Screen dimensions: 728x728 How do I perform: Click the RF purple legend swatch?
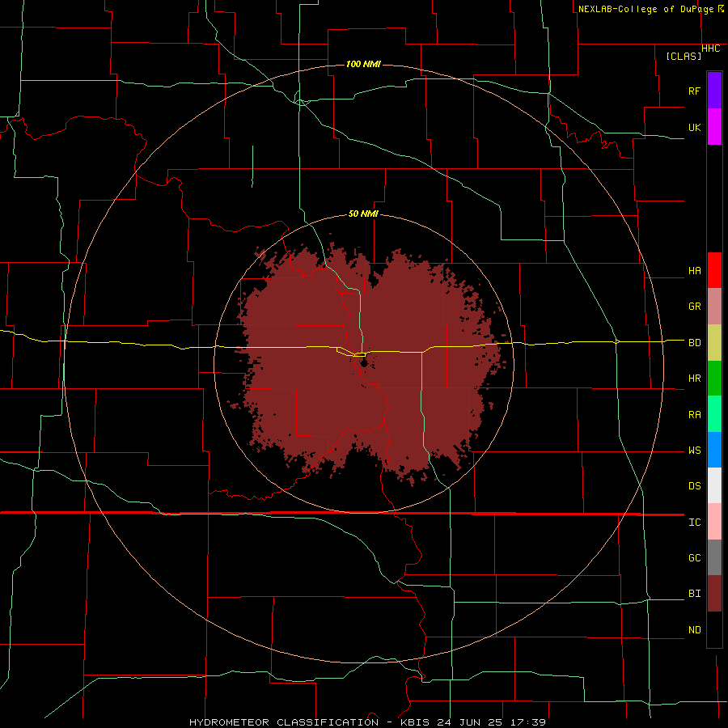tap(714, 91)
